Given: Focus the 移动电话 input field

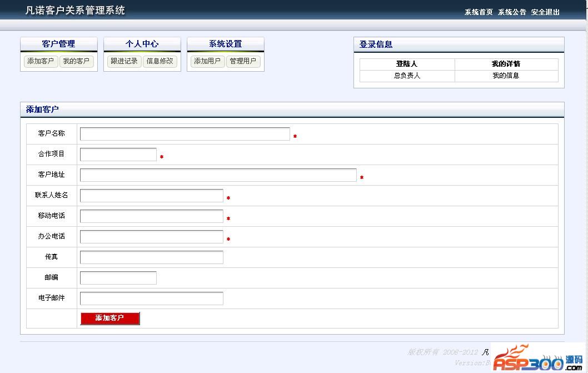Looking at the screenshot, I should [152, 216].
